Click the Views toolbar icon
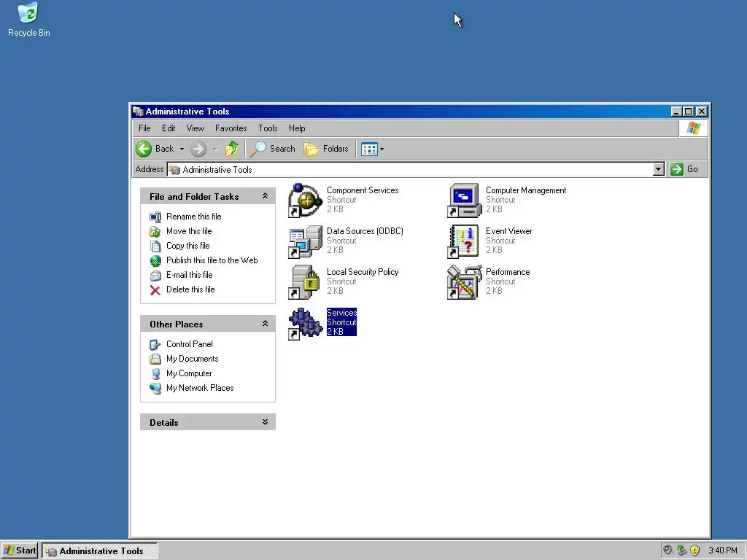This screenshot has height=560, width=747. click(x=369, y=149)
